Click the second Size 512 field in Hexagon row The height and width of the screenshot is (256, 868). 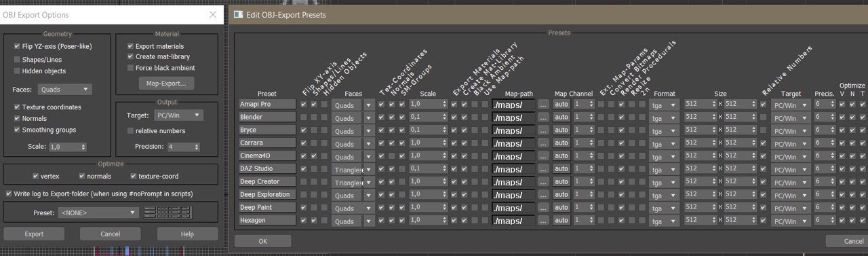click(x=741, y=220)
